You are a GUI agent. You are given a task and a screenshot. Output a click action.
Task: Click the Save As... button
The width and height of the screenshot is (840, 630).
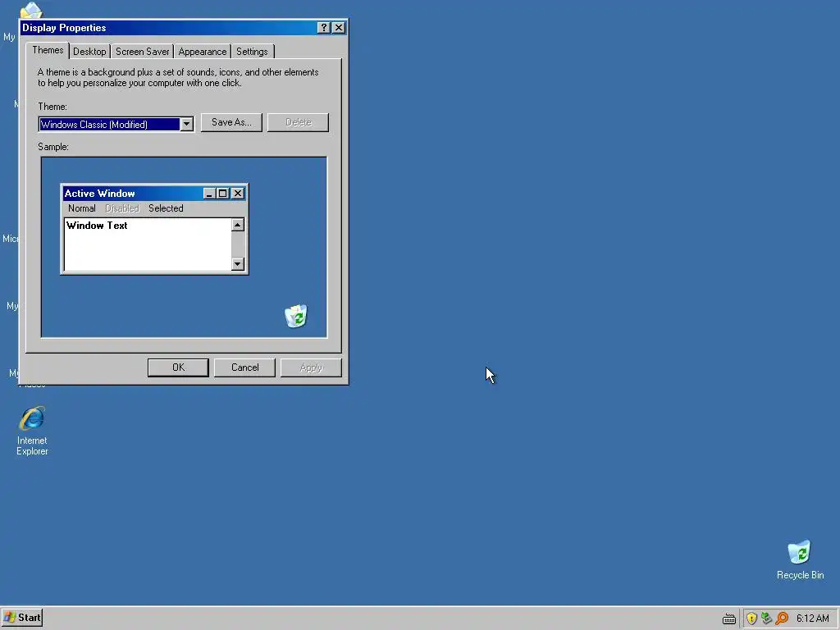231,122
